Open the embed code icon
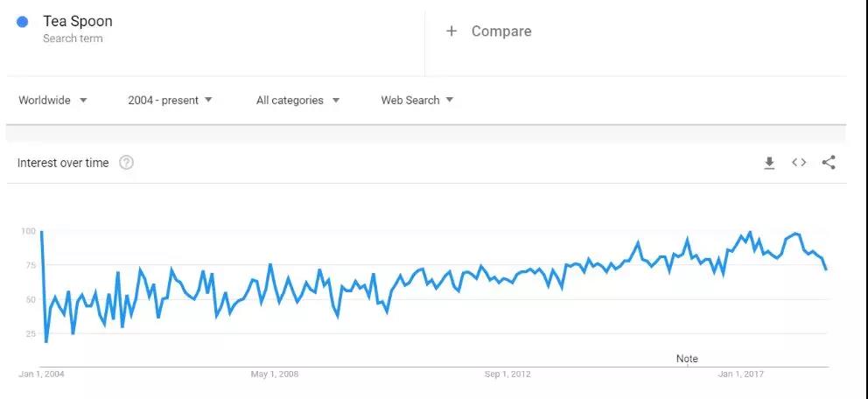 (799, 163)
